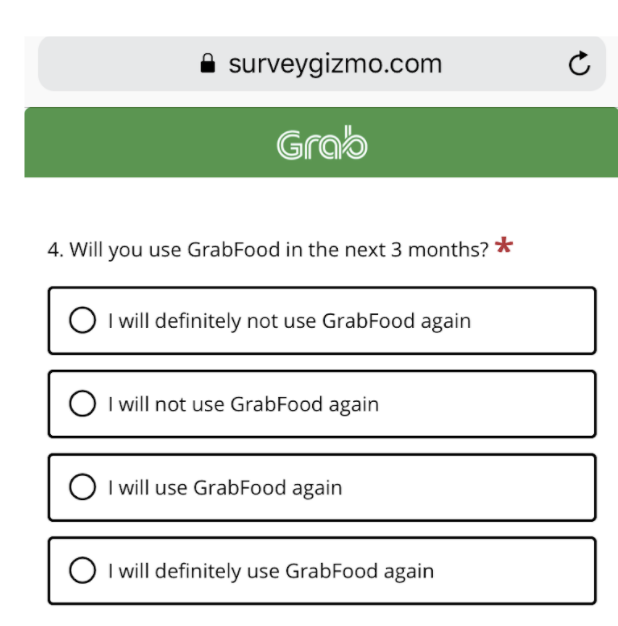618x626 pixels.
Task: Click empty right side of second answer box
Action: [x=487, y=404]
